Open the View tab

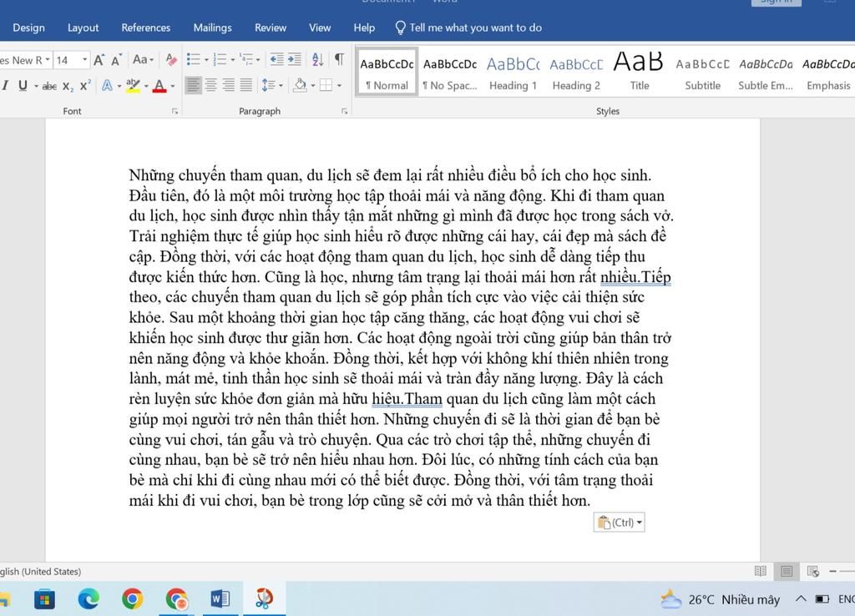(x=320, y=28)
